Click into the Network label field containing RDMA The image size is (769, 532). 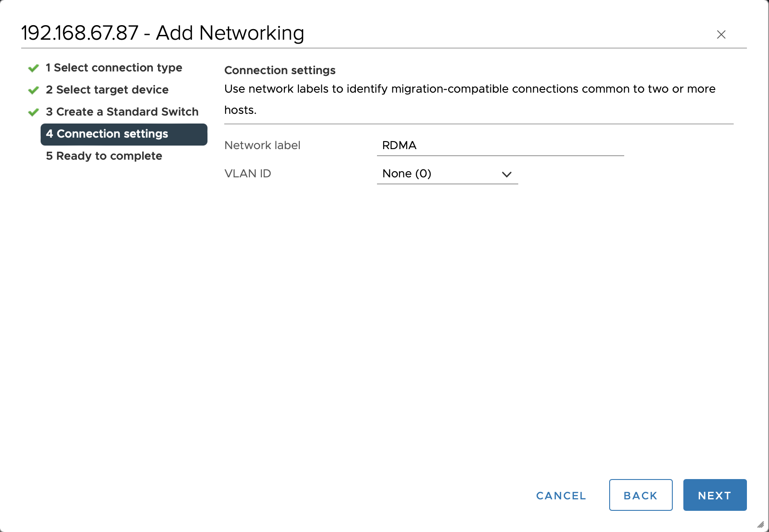tap(500, 146)
